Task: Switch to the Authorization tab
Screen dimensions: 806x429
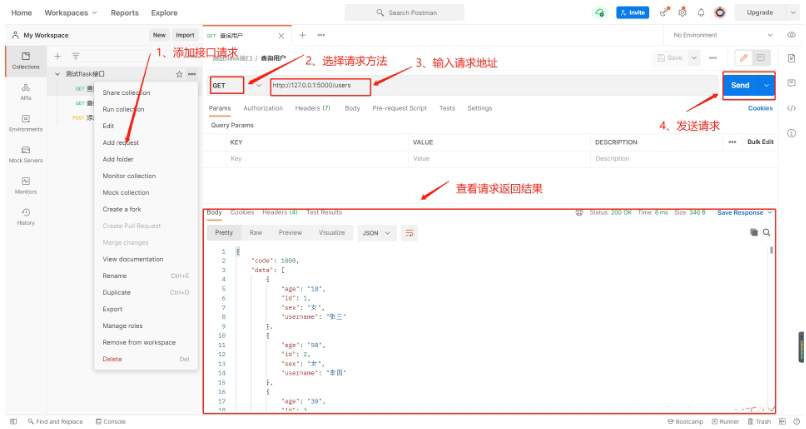Action: pyautogui.click(x=263, y=108)
